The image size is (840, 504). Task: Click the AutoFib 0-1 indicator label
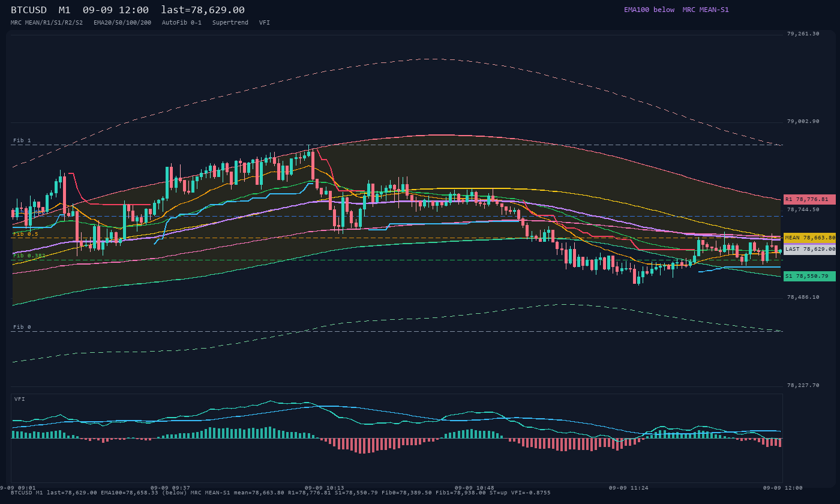click(182, 22)
